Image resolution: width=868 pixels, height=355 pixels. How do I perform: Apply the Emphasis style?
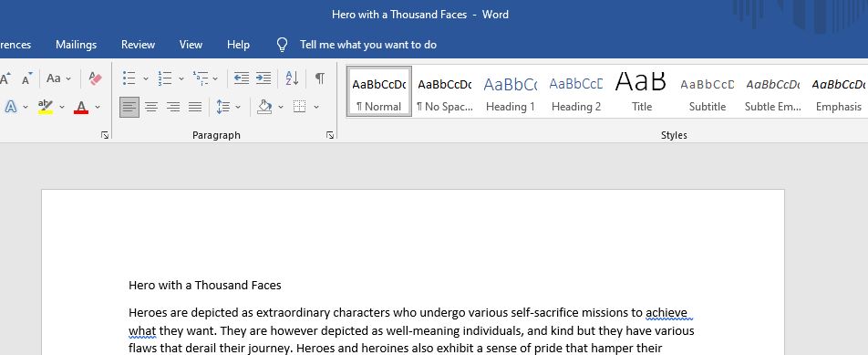click(838, 91)
